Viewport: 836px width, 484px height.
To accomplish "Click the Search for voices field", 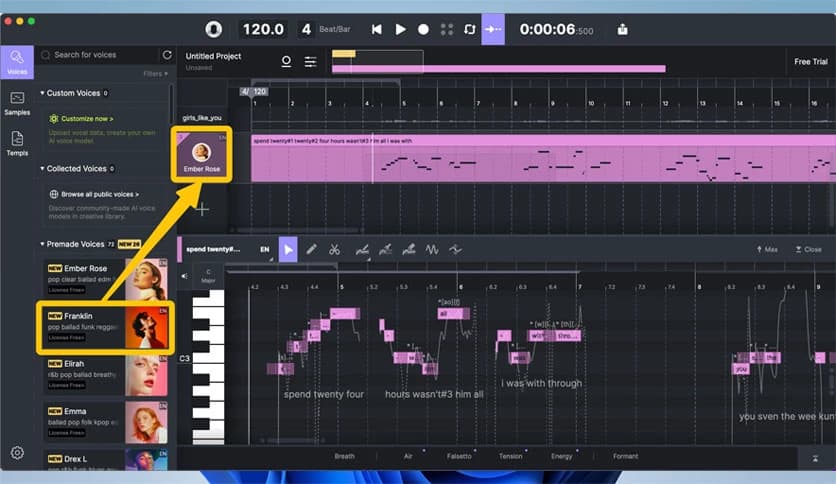I will (99, 55).
